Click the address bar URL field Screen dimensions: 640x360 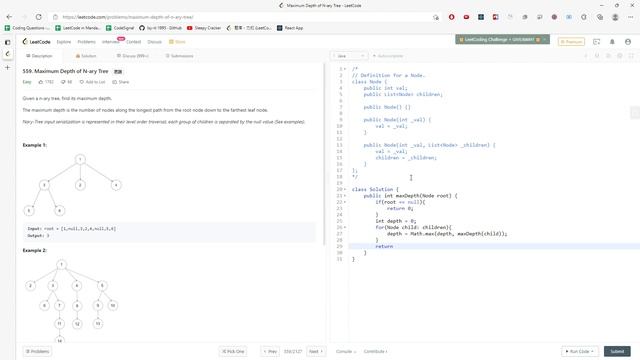[245, 17]
